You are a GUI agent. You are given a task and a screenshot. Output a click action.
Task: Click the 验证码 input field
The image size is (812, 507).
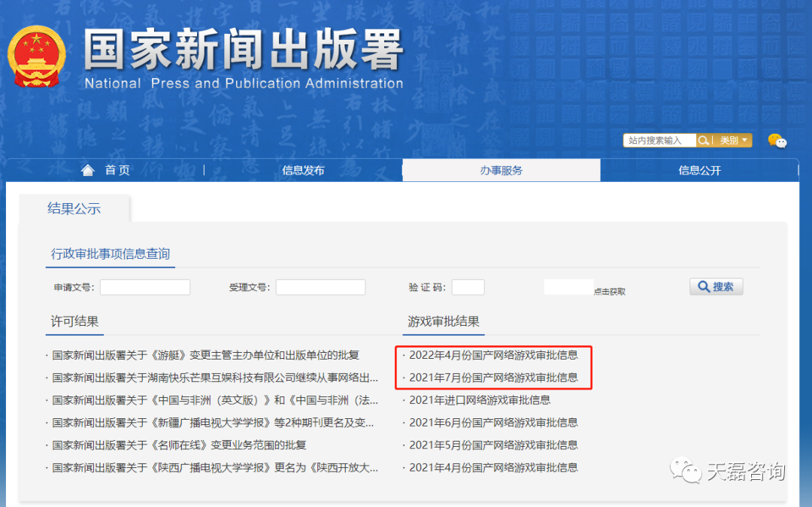[x=468, y=287]
